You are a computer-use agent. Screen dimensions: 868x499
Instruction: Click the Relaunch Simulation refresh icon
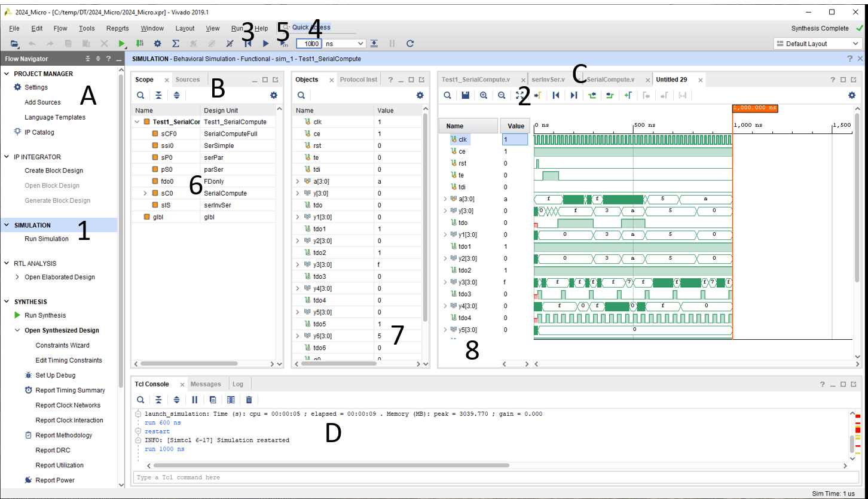click(410, 44)
